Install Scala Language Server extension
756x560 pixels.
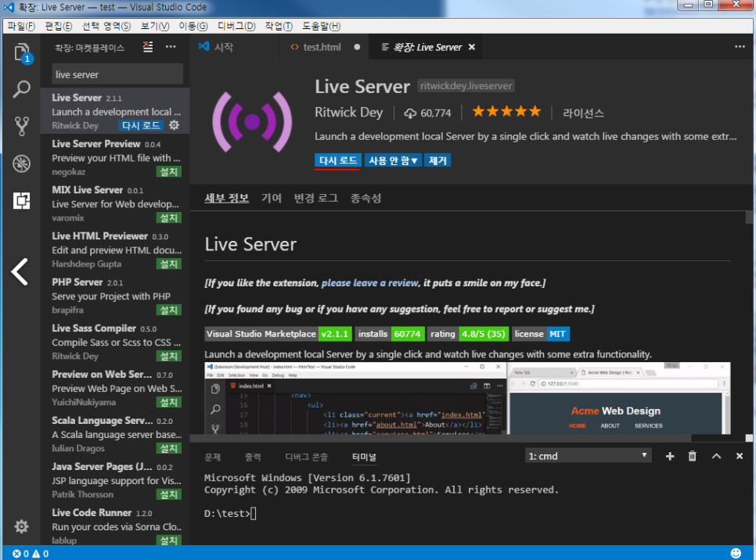tap(169, 448)
